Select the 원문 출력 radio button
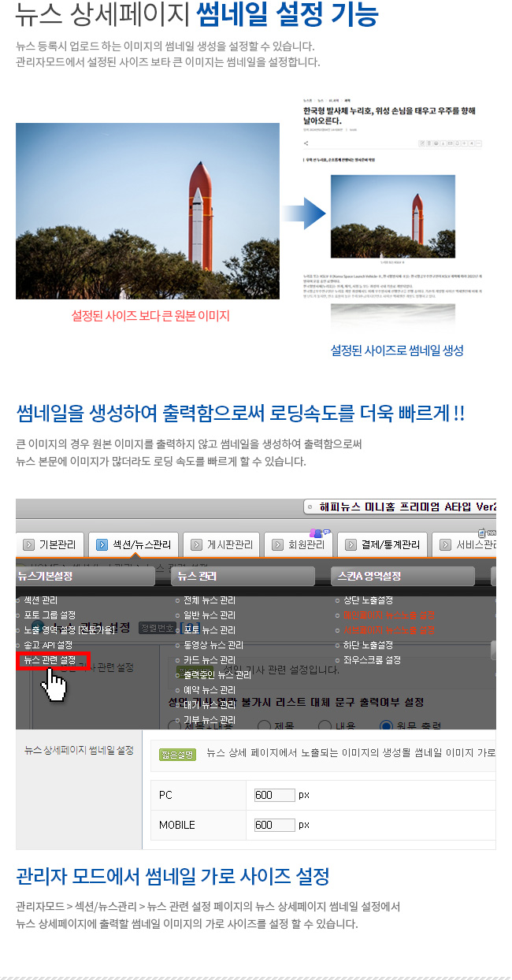 click(386, 725)
